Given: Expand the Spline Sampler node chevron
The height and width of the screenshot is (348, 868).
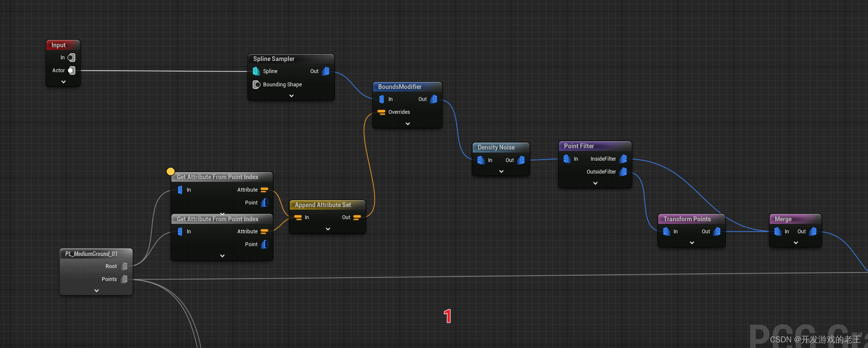Looking at the screenshot, I should click(x=291, y=96).
